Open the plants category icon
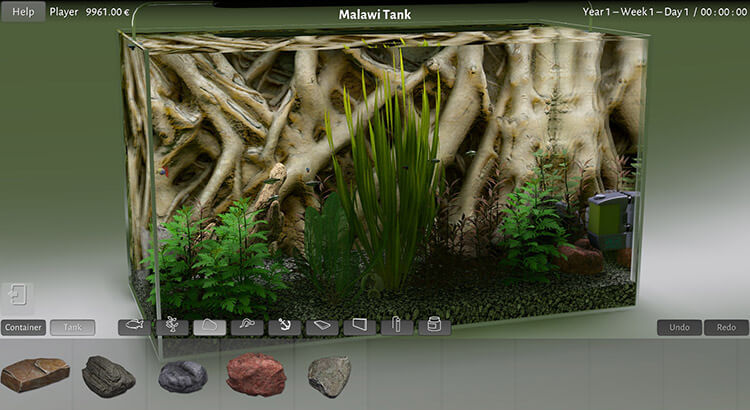The image size is (750, 410). (x=172, y=326)
